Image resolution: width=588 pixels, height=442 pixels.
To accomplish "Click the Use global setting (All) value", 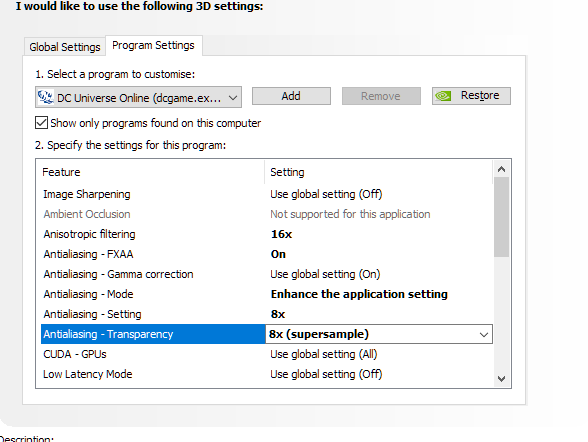I will [324, 354].
